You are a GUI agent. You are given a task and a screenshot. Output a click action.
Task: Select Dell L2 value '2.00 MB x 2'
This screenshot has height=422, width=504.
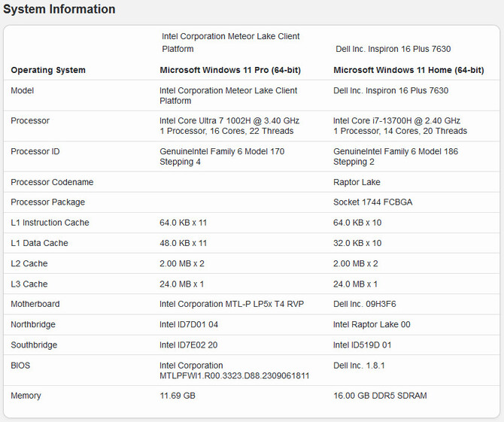click(356, 263)
